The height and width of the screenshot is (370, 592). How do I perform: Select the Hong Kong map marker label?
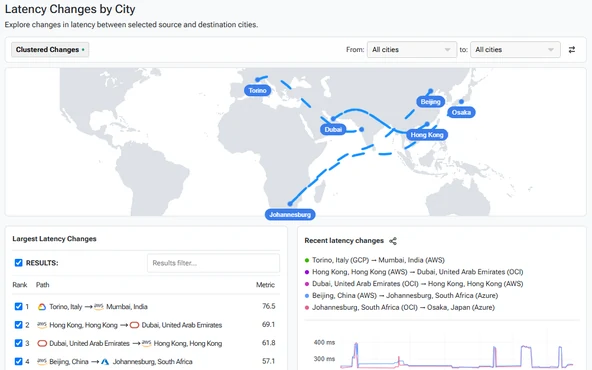pos(427,135)
